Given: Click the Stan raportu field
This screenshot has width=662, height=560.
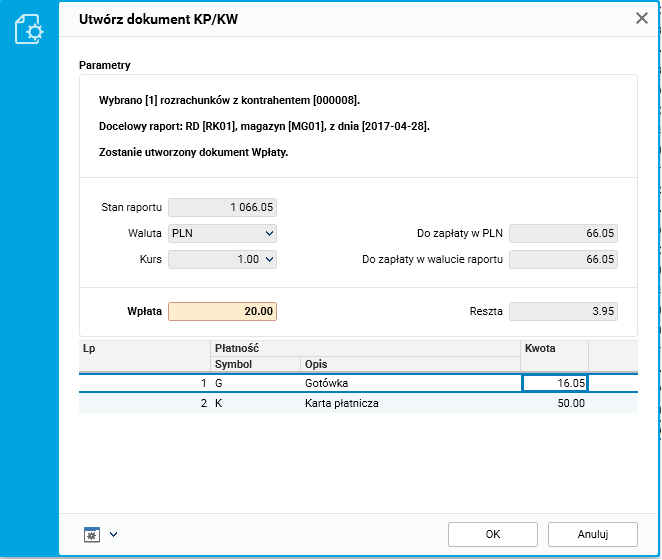Looking at the screenshot, I should click(222, 207).
